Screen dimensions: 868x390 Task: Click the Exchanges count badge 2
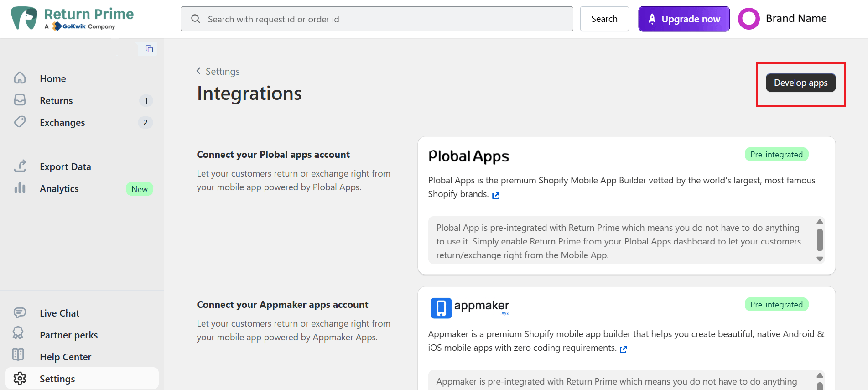coord(146,122)
